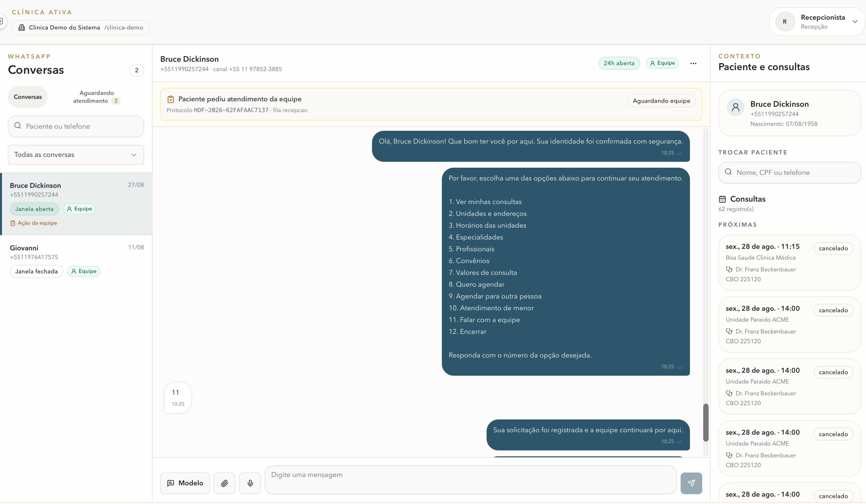This screenshot has height=504, width=866.
Task: Open the three-dots conversation options menu
Action: [693, 63]
